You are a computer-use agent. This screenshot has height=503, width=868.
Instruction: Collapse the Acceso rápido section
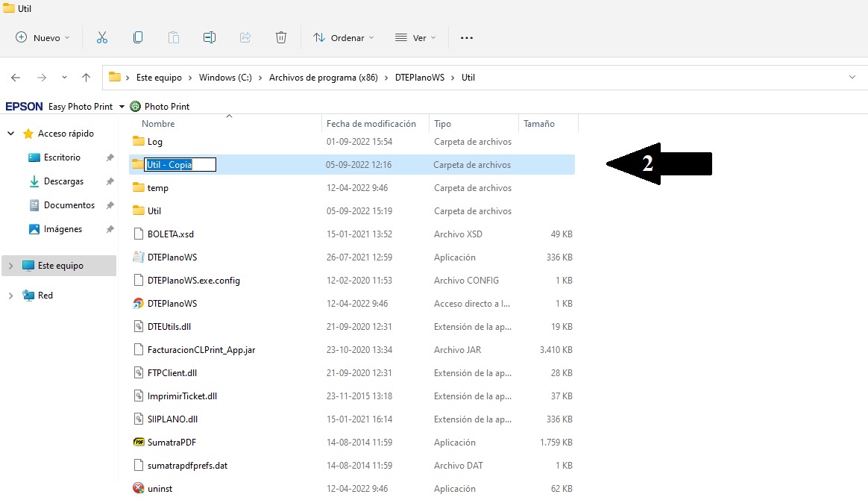(10, 134)
